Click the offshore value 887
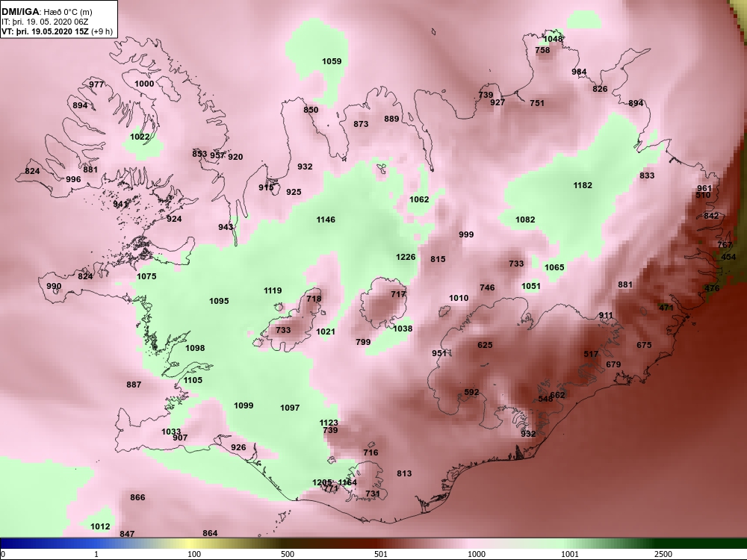The height and width of the screenshot is (560, 747). pos(134,385)
